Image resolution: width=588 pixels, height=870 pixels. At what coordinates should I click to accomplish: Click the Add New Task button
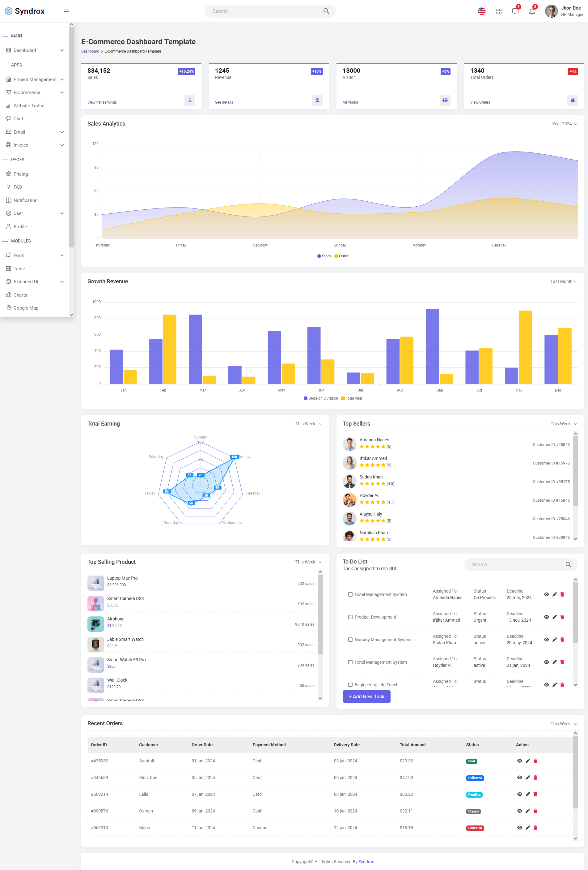[x=366, y=696]
